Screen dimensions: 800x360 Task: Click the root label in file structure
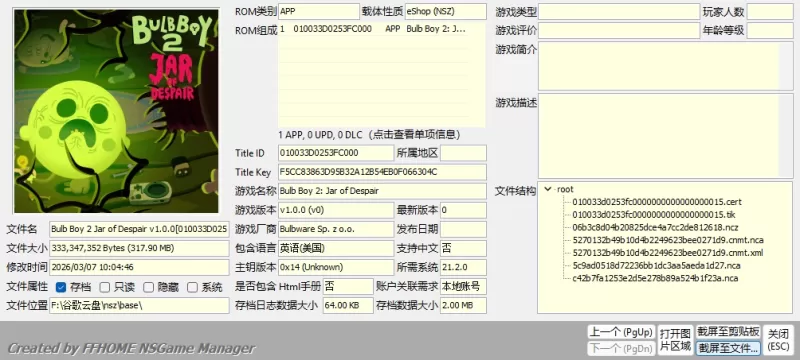(565, 189)
